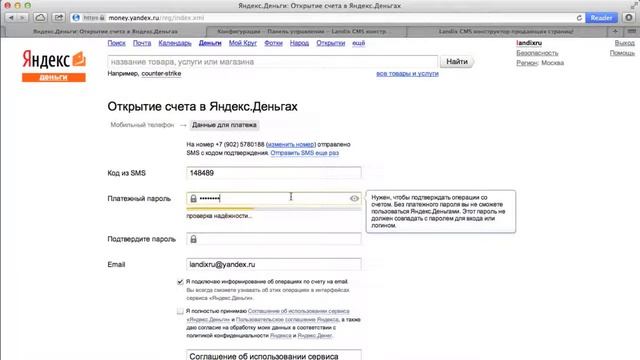Open the Народ link
The image size is (640, 360).
tap(299, 43)
